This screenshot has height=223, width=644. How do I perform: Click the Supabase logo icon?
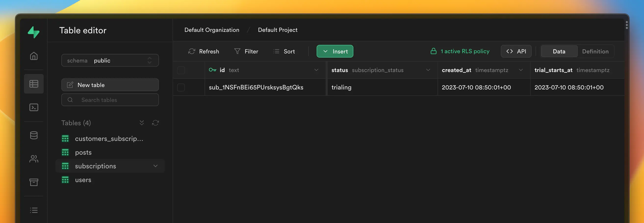[34, 32]
